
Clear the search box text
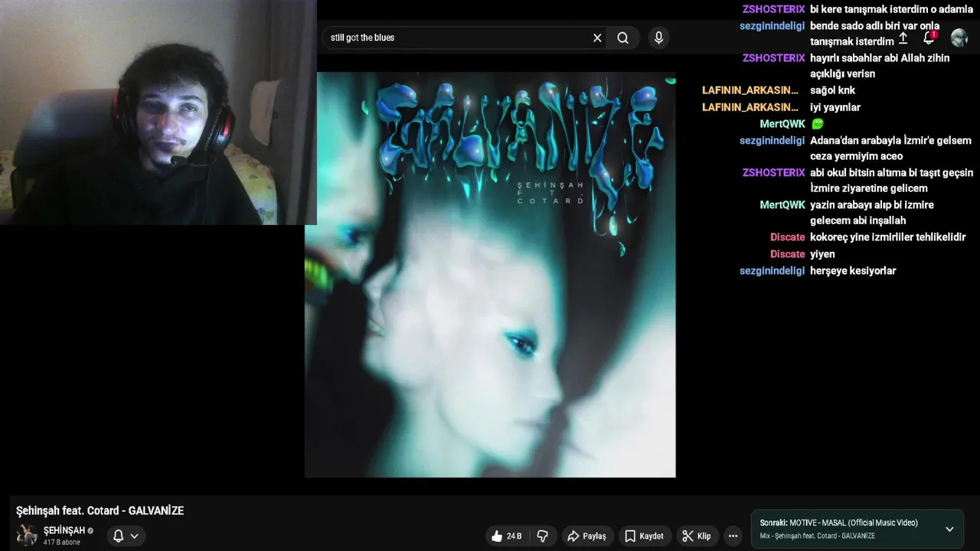pyautogui.click(x=597, y=37)
